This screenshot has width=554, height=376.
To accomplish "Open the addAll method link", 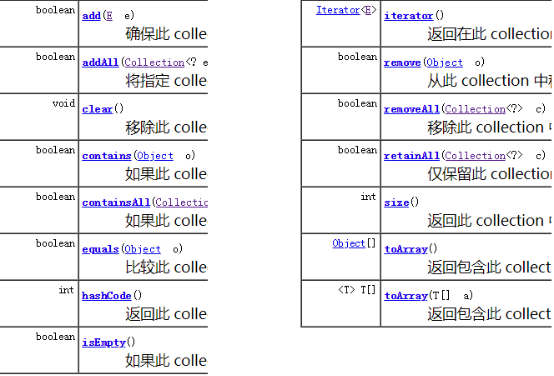I will 100,63.
